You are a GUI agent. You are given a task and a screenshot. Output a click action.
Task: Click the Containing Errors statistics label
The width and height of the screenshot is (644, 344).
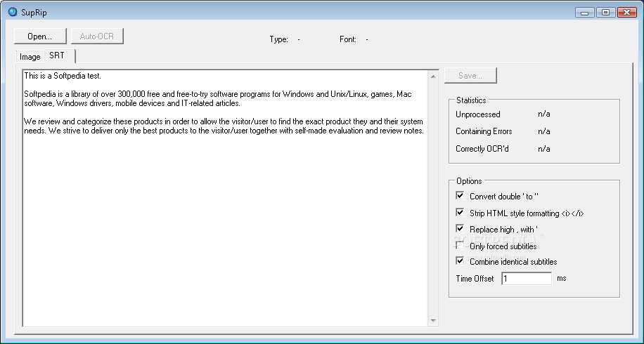click(484, 131)
